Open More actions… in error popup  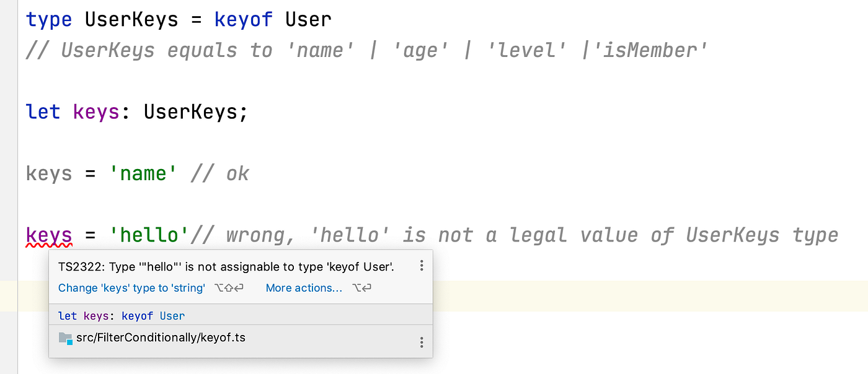pos(304,288)
